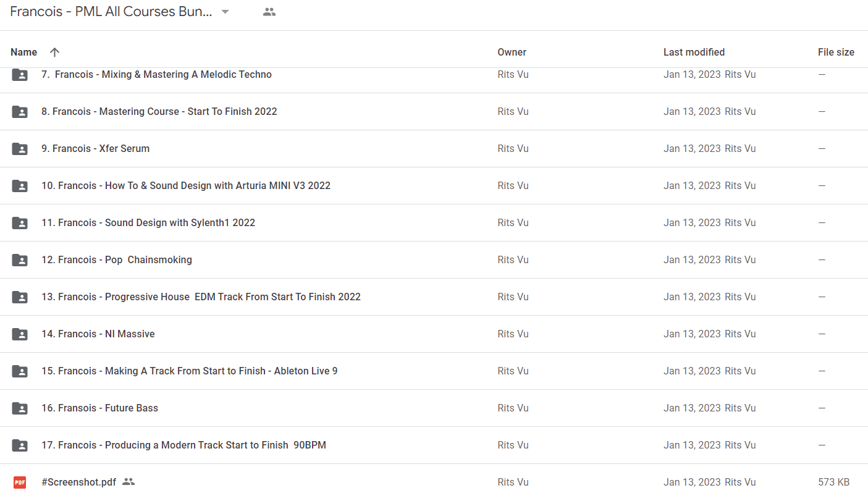
Task: Select '17. Francois - Producing a Modern Track' 90BPM
Action: (183, 445)
